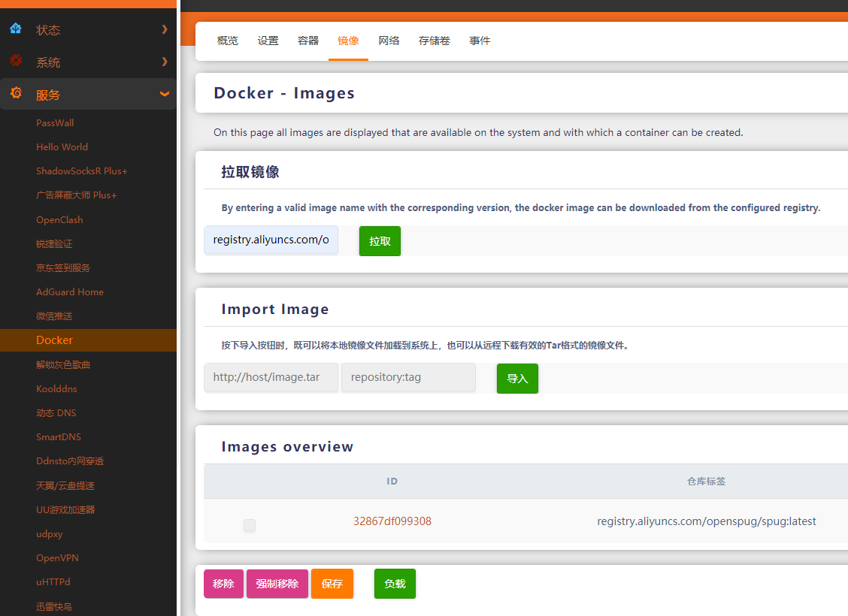Image resolution: width=848 pixels, height=616 pixels.
Task: Expand the 系统 menu chevron
Action: pos(165,62)
